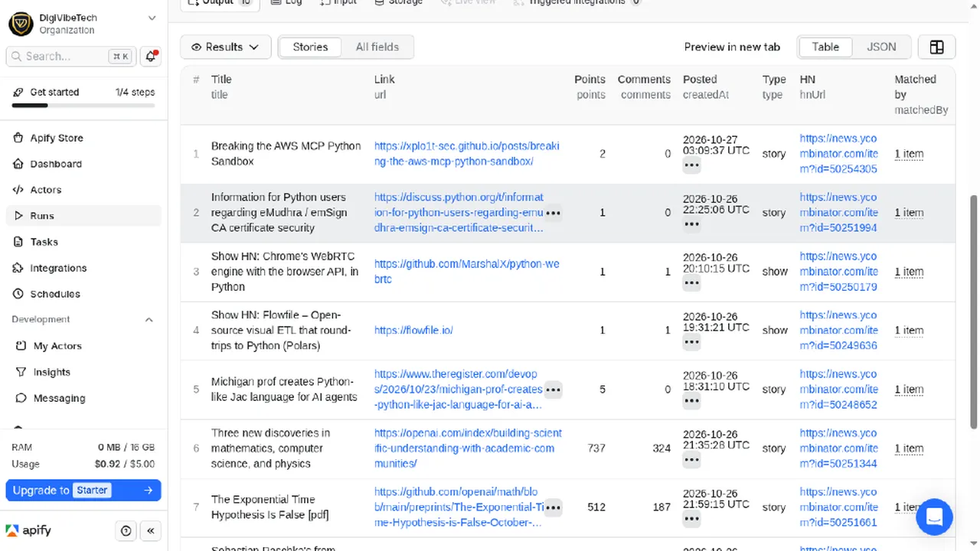Image resolution: width=980 pixels, height=551 pixels.
Task: Open My Actors under Development
Action: (x=84, y=346)
